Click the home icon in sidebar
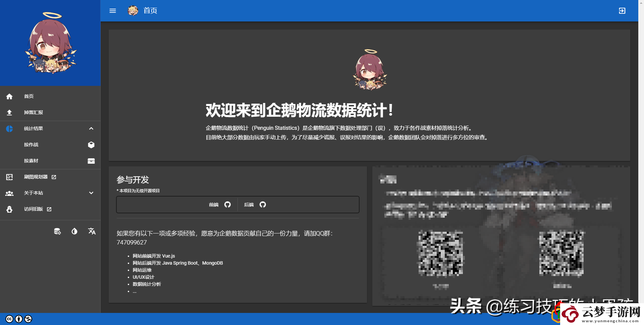This screenshot has height=325, width=644. tap(9, 97)
